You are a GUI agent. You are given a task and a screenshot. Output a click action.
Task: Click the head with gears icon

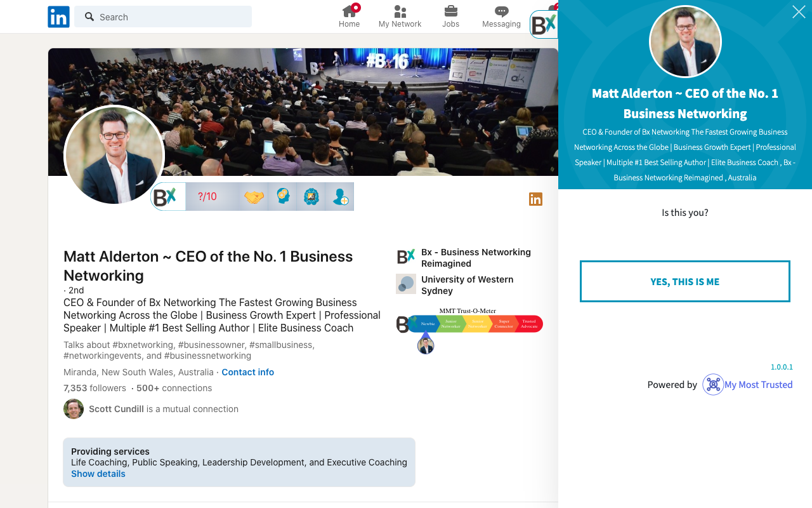[x=283, y=197]
